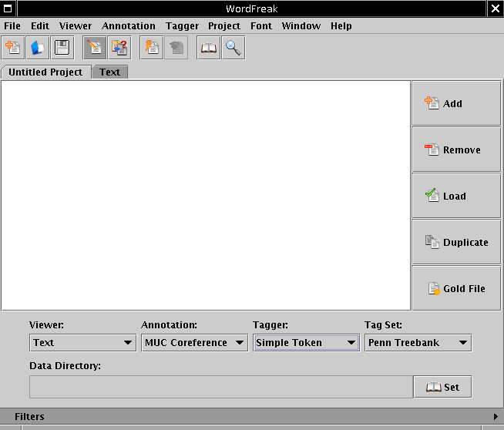Click the floppy disk save icon
This screenshot has height=430, width=504.
pos(62,48)
